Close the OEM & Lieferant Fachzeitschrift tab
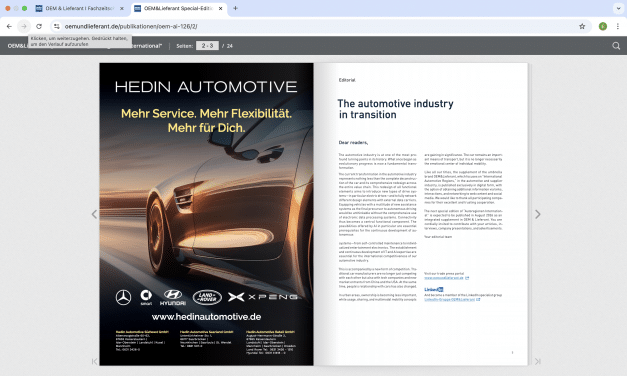The width and height of the screenshot is (627, 376). (122, 8)
